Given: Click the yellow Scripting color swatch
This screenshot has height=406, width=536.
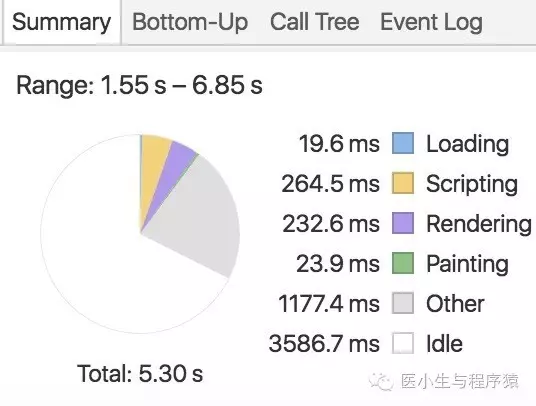Looking at the screenshot, I should coord(403,183).
